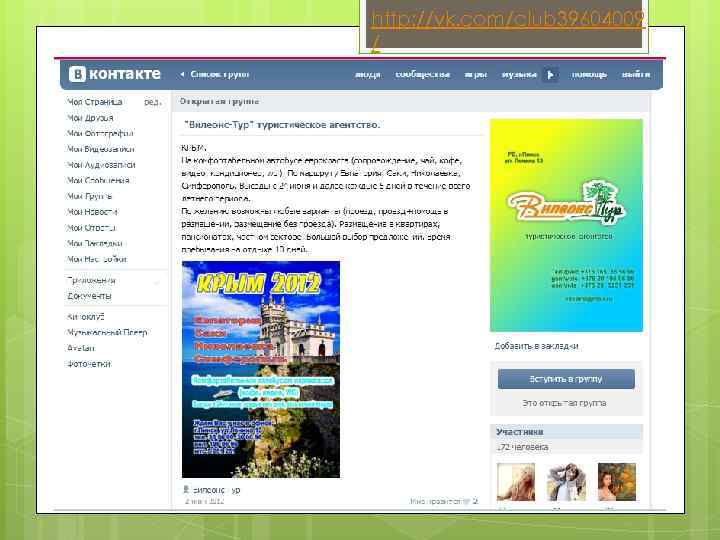Open Мои Закладки in the sidebar
The width and height of the screenshot is (720, 540).
94,243
